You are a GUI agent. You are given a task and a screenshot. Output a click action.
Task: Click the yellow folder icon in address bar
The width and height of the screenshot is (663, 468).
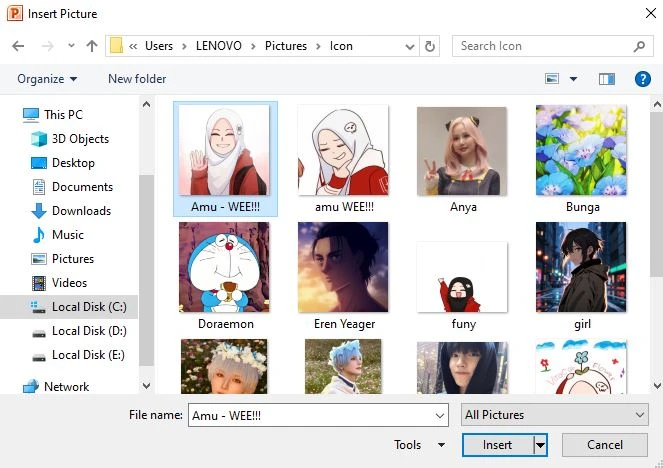click(116, 46)
